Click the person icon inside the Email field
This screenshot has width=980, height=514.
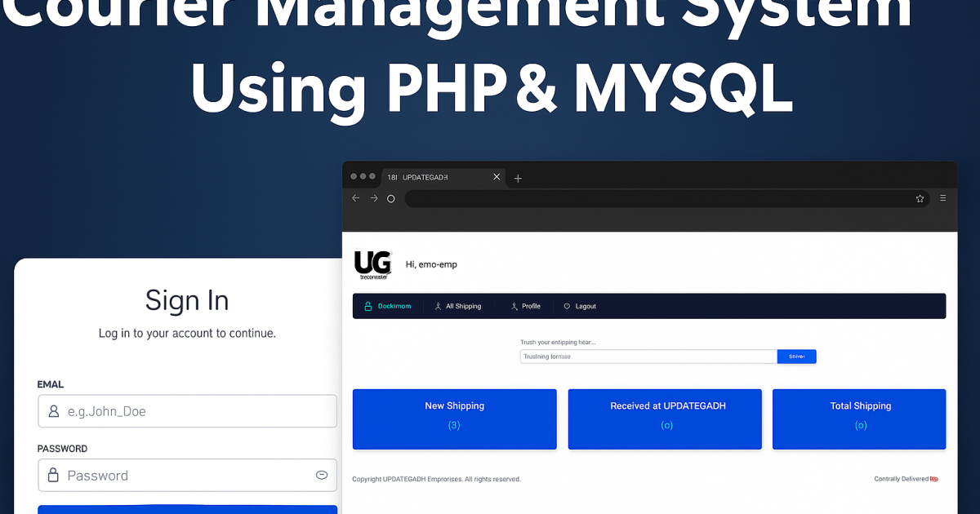[x=54, y=411]
